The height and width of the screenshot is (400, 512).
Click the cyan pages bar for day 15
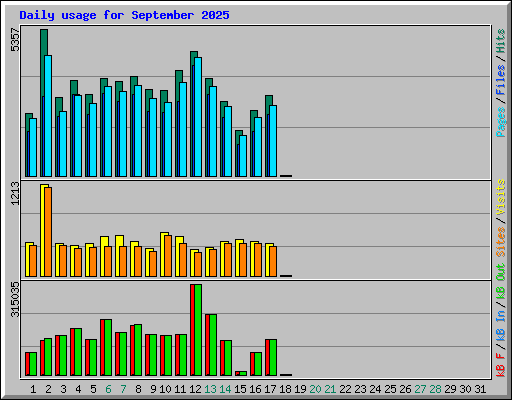[243, 156]
